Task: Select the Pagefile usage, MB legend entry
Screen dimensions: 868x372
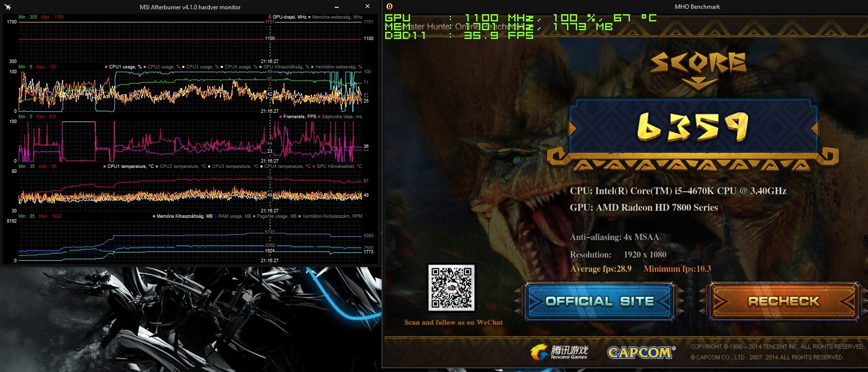Action: pyautogui.click(x=275, y=216)
